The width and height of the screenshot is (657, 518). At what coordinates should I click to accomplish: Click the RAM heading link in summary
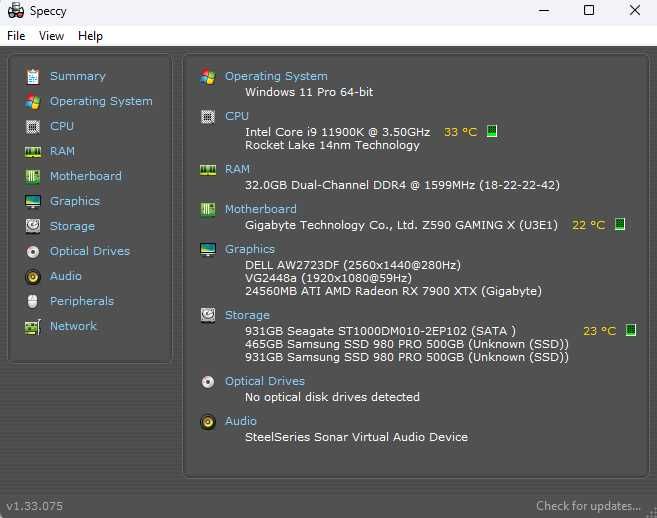pos(237,169)
